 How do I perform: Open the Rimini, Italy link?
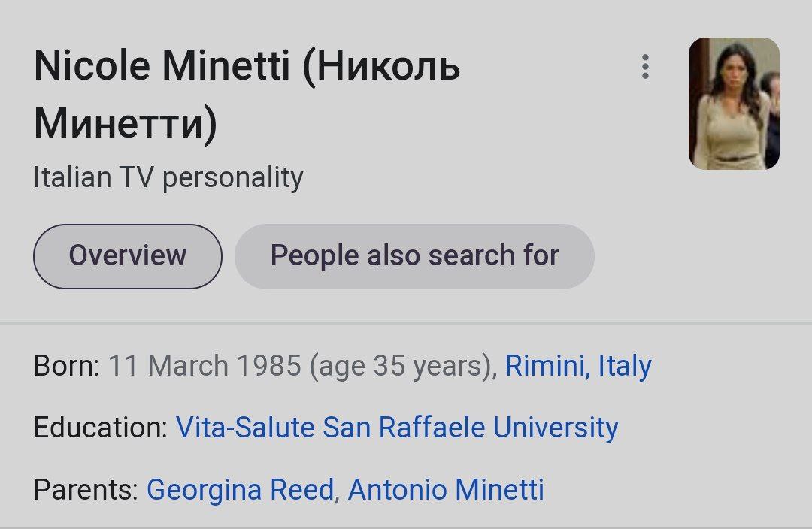[x=578, y=365]
